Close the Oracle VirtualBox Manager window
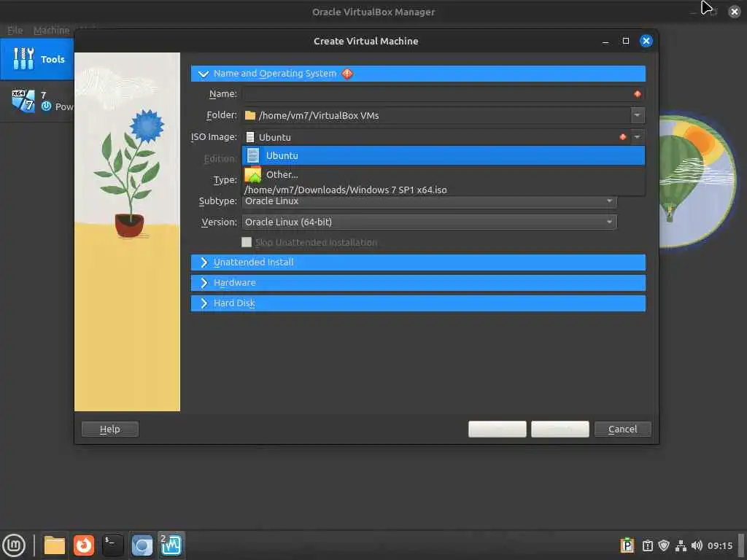 (734, 12)
